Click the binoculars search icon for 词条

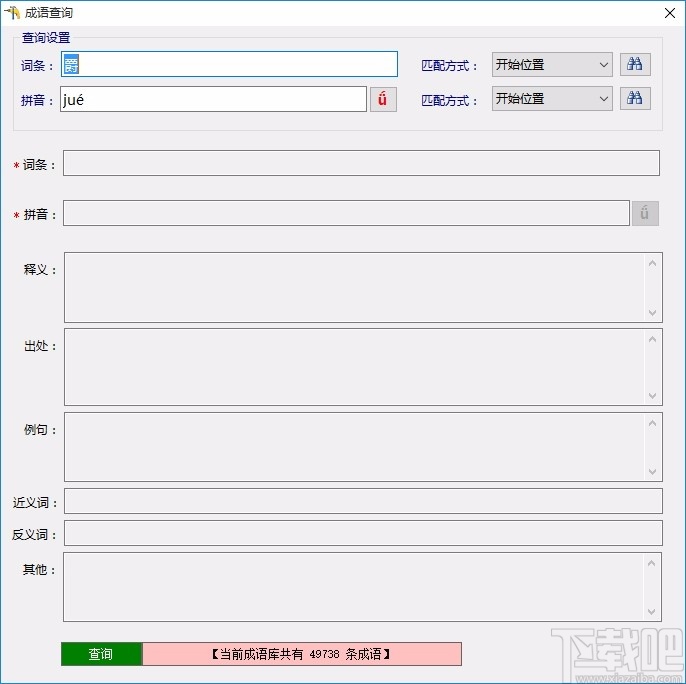(x=635, y=65)
